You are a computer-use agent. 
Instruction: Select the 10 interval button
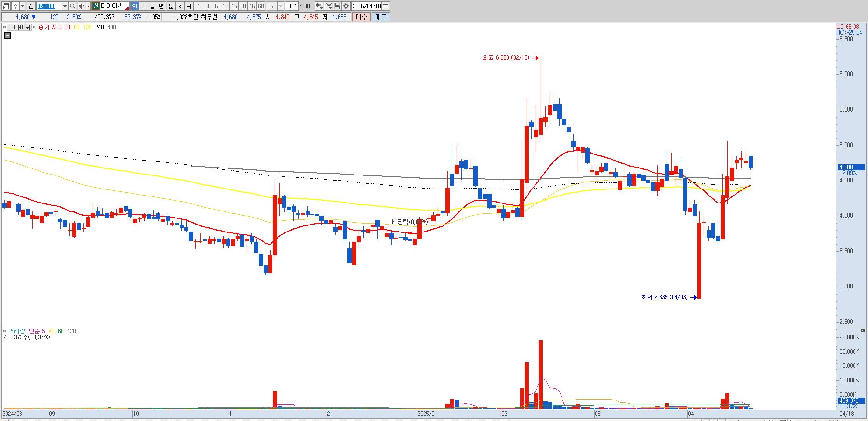point(225,6)
